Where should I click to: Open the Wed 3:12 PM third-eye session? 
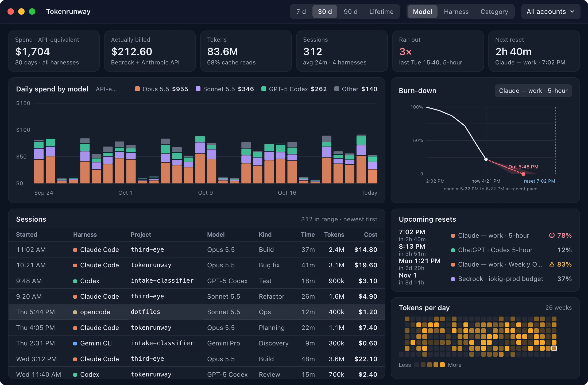point(197,359)
